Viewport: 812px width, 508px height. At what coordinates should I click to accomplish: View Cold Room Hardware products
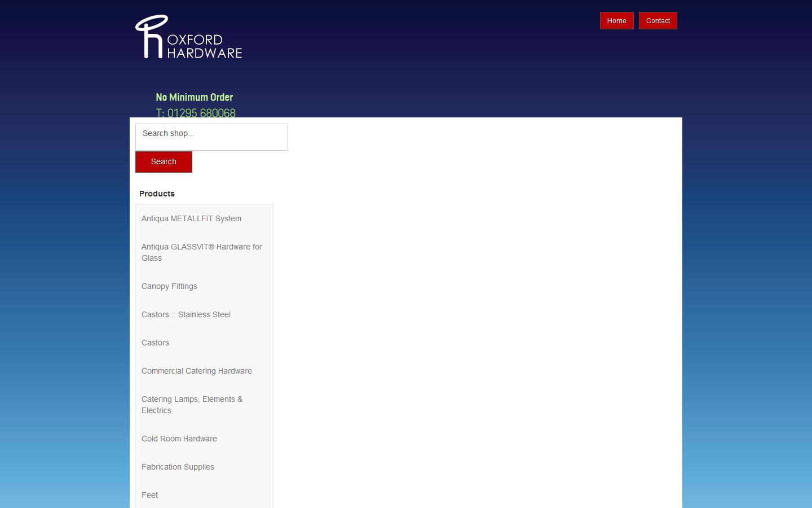(179, 439)
